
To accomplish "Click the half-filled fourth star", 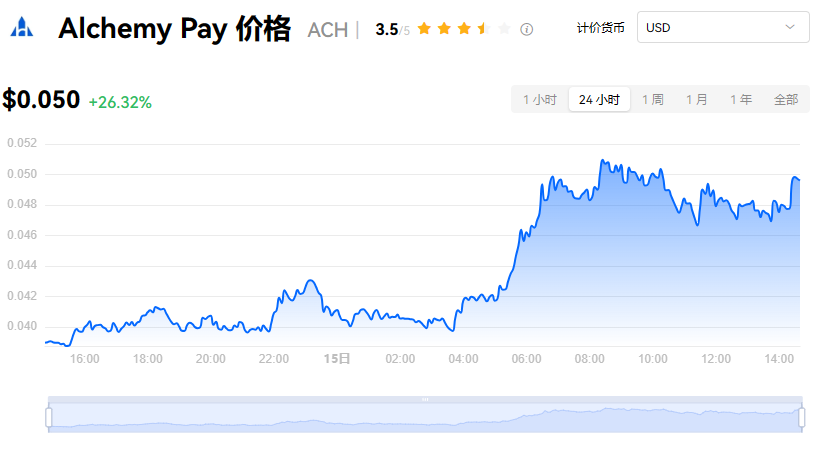I will 484,28.
